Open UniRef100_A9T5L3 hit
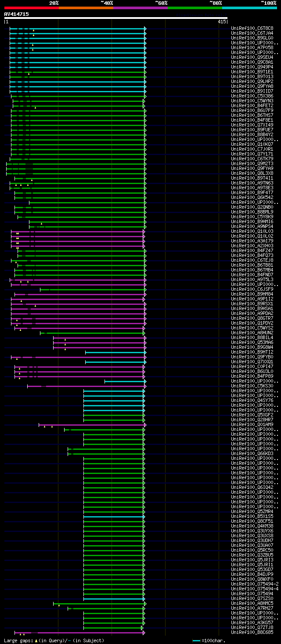This screenshot has height=644, width=281. click(252, 279)
